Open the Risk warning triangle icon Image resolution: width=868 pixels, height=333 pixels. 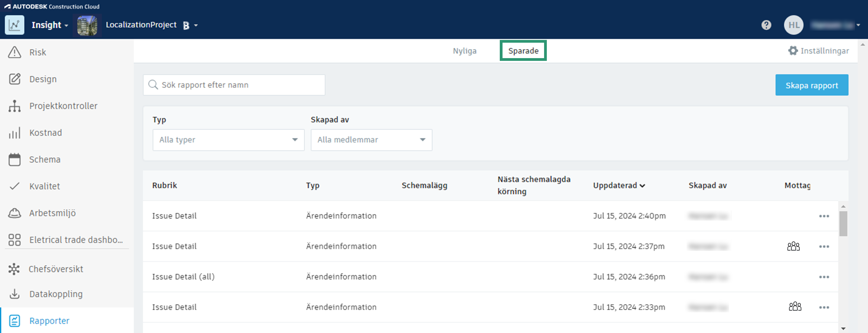pos(15,52)
